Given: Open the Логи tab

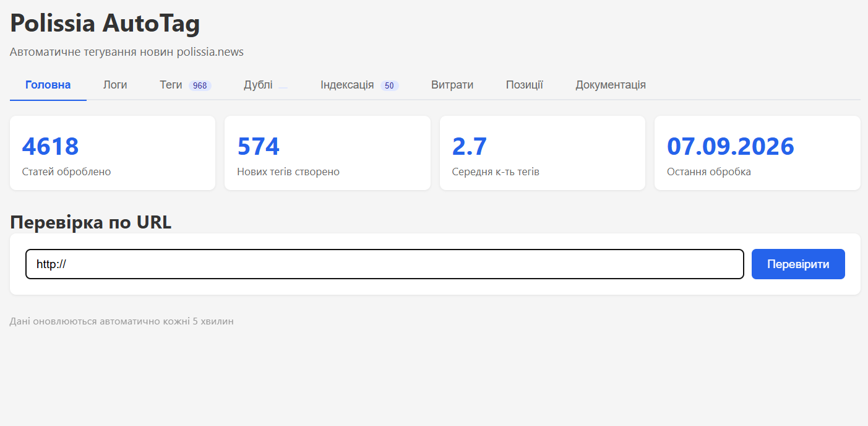Looking at the screenshot, I should point(115,85).
